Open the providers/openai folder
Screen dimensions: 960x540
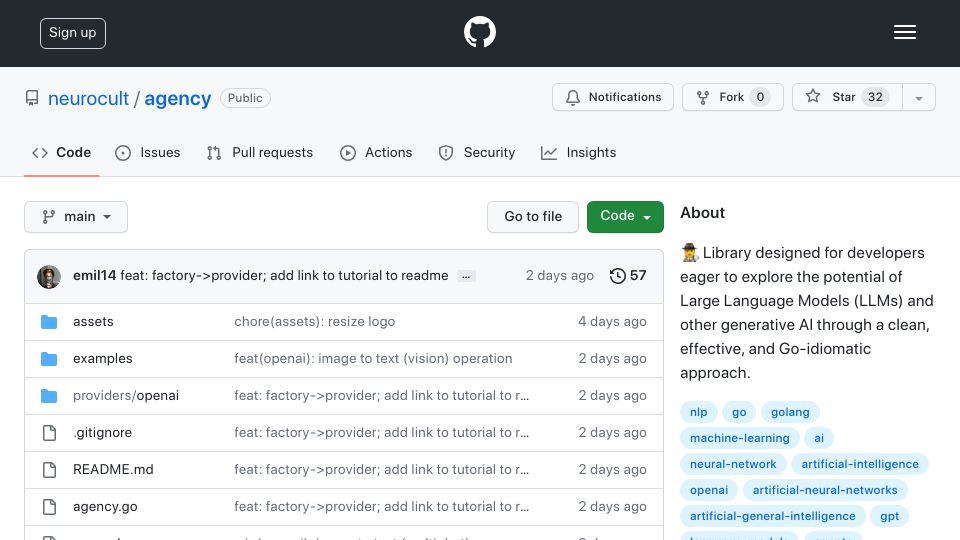(126, 396)
